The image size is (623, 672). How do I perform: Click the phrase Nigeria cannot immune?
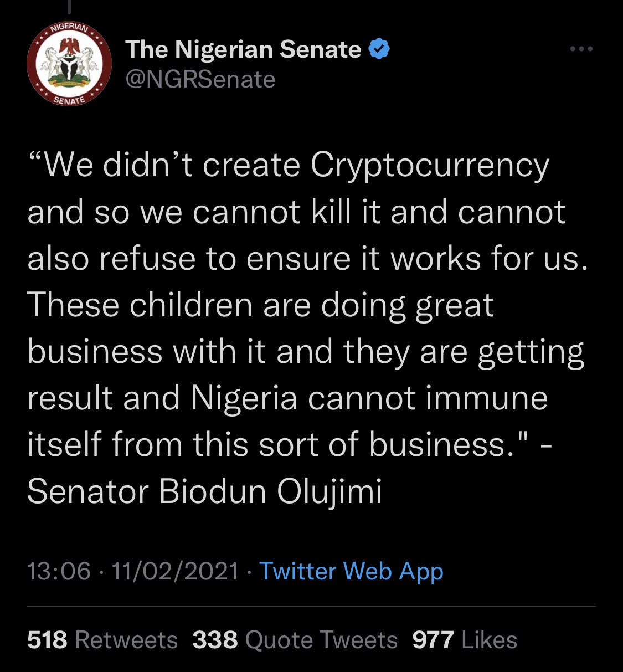[x=369, y=398]
